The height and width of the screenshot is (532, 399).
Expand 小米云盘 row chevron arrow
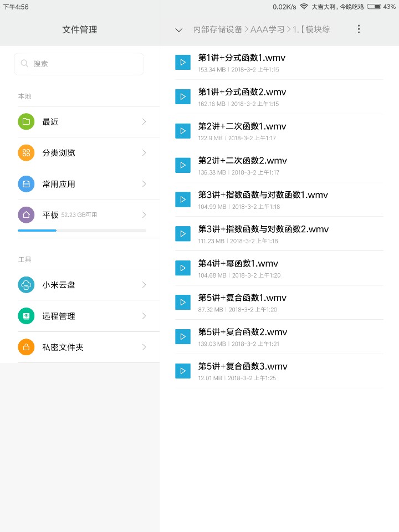pyautogui.click(x=144, y=285)
